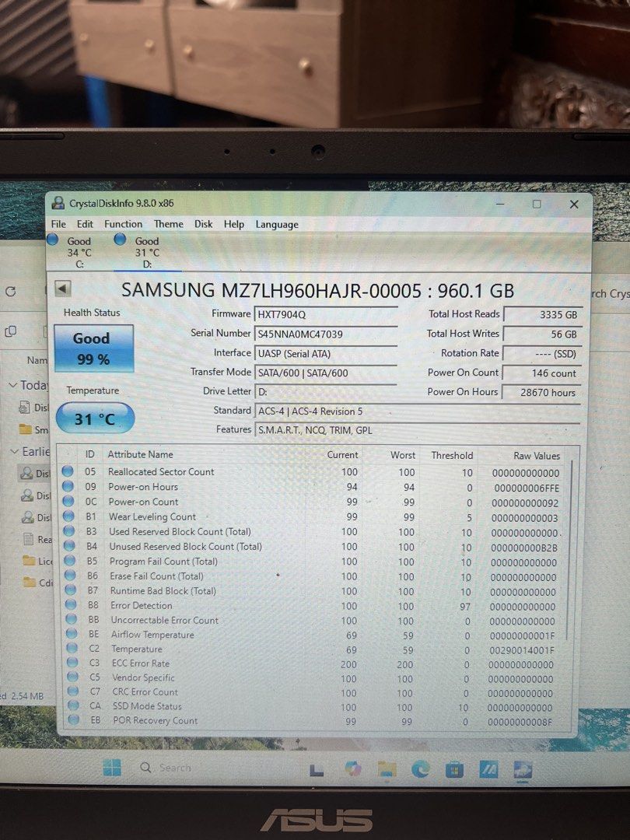This screenshot has width=630, height=840.
Task: Click the Total Host Writes value 56 GB
Action: click(543, 334)
